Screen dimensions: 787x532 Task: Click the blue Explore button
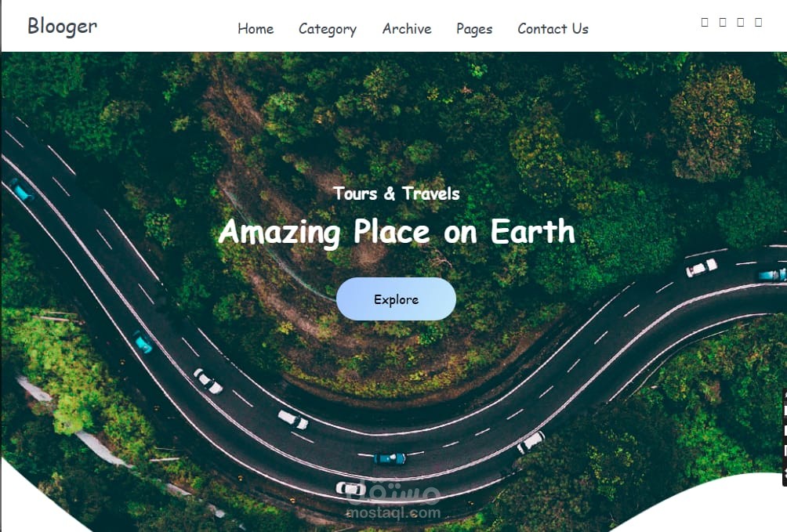[x=396, y=299]
